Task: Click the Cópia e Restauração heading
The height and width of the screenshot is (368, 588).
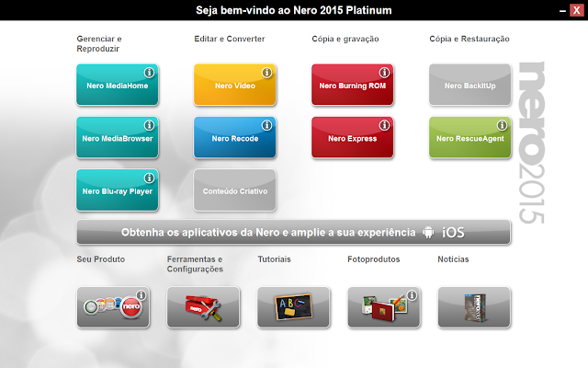Action: [469, 39]
